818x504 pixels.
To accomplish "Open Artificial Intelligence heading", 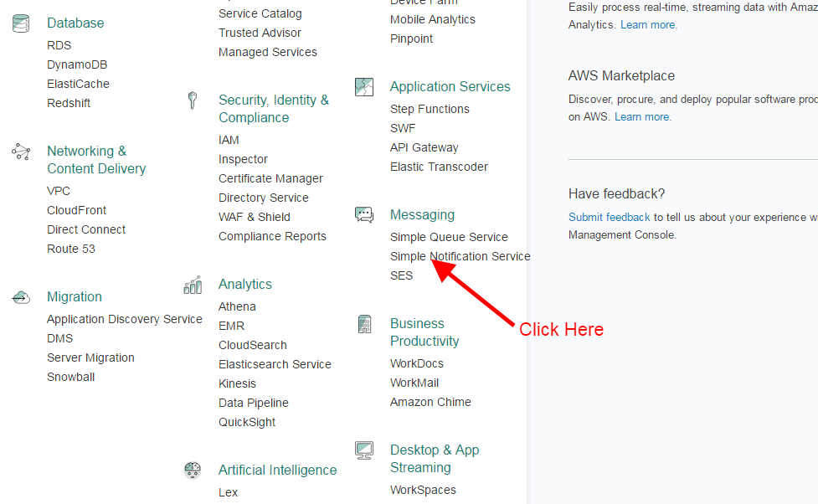I will (277, 470).
